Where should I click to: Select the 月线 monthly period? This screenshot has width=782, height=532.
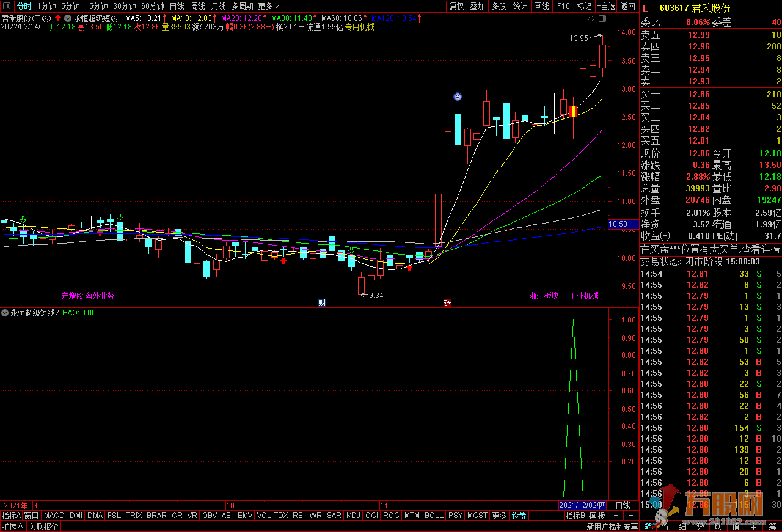pyautogui.click(x=219, y=6)
